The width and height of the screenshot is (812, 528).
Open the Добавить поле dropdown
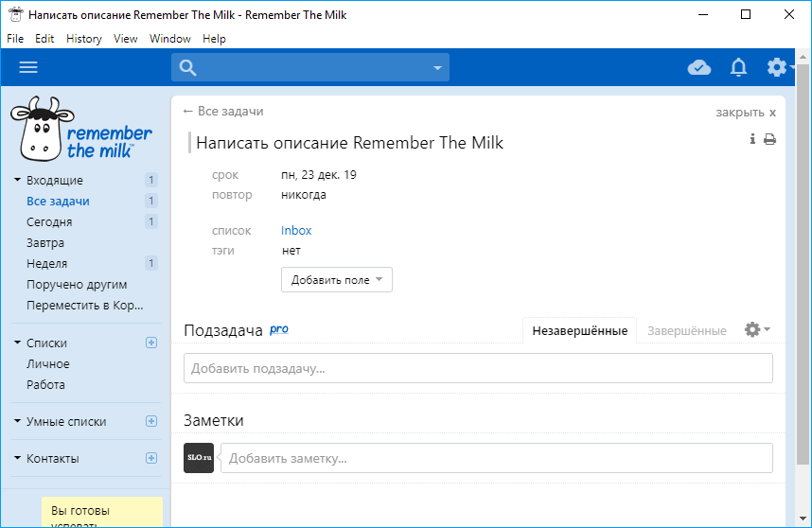click(x=337, y=280)
